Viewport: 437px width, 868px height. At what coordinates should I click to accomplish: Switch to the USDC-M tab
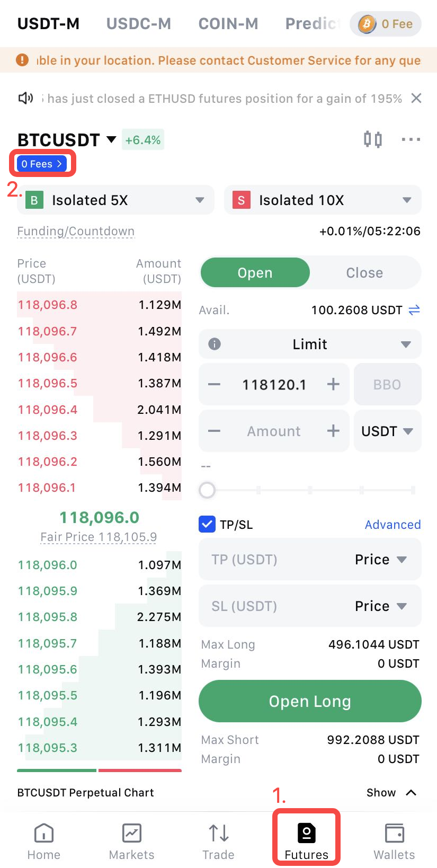(x=138, y=24)
